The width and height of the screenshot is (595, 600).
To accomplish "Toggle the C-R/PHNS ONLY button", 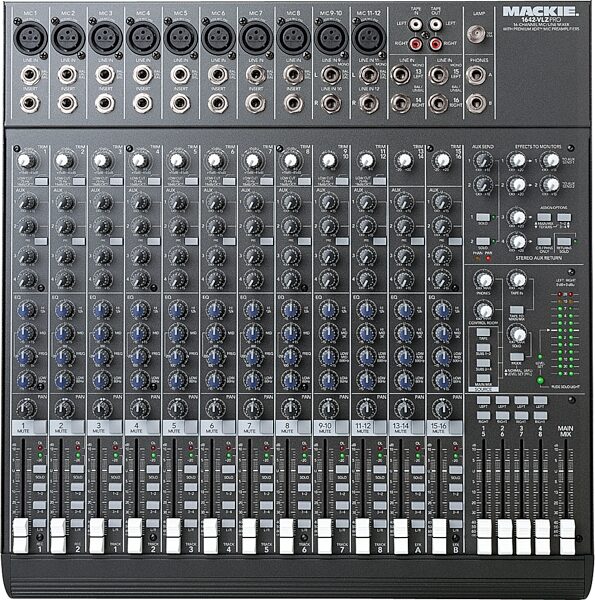I will [x=544, y=241].
